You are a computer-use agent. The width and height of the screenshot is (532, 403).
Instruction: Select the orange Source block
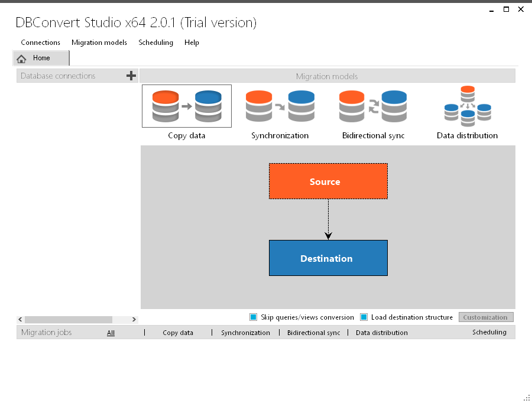(x=328, y=181)
